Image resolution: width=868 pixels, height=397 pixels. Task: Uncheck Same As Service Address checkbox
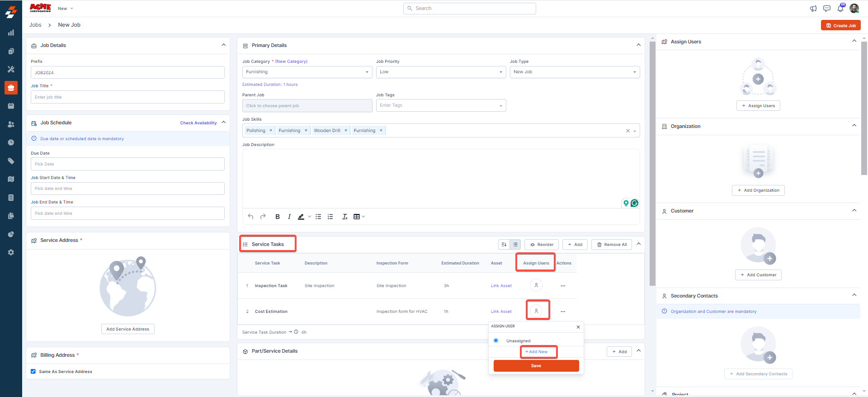[33, 371]
